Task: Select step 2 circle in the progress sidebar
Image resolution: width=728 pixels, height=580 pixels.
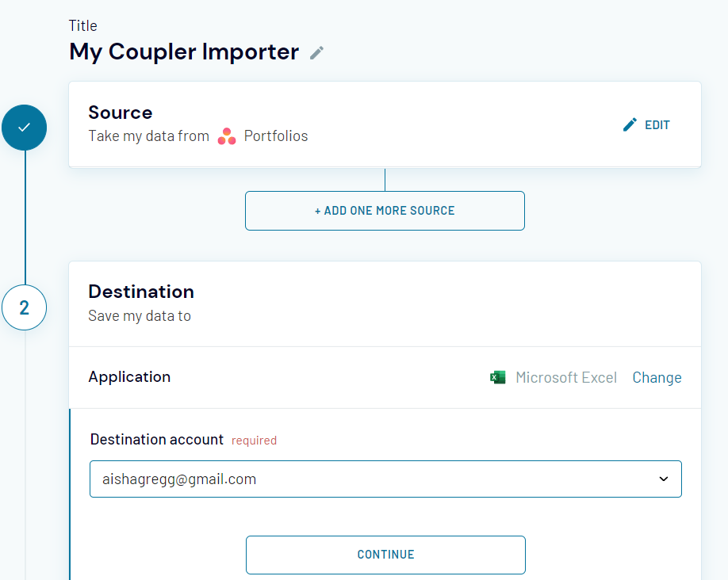Action: click(x=25, y=307)
